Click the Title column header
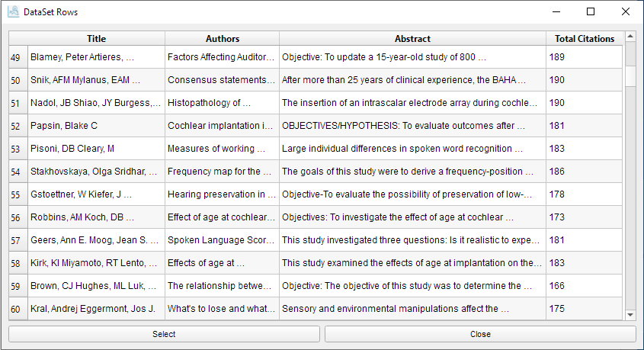Image resolution: width=644 pixels, height=350 pixels. (96, 39)
